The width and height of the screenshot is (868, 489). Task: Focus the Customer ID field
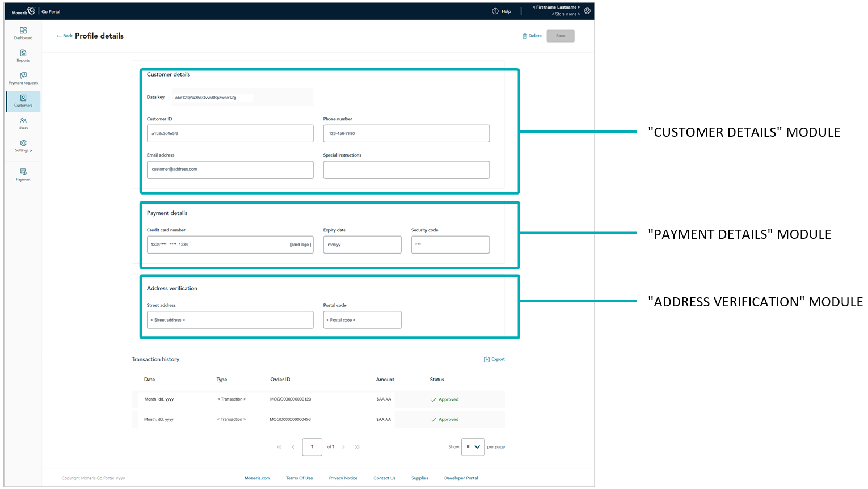(x=230, y=133)
